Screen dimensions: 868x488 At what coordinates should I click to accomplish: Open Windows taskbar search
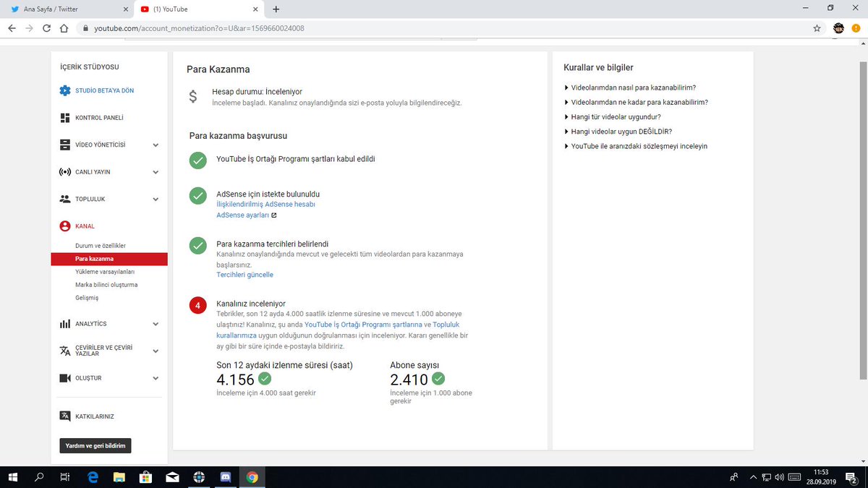coord(39,477)
